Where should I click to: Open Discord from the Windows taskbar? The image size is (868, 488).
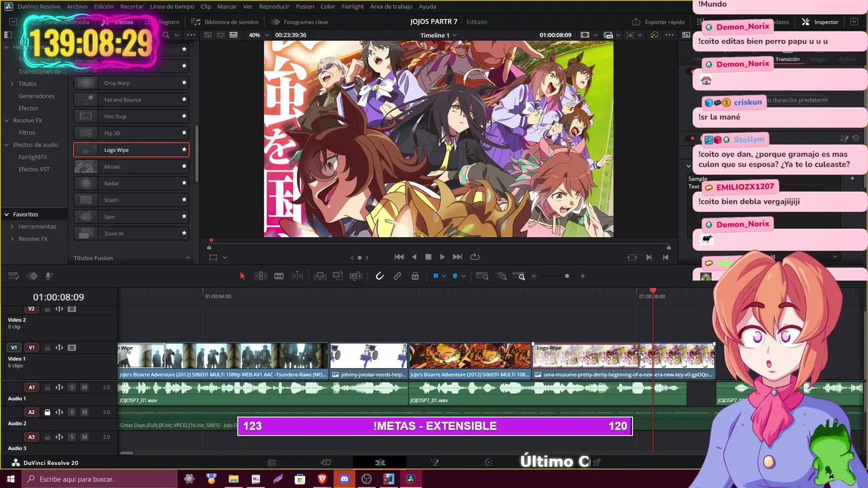click(x=344, y=479)
